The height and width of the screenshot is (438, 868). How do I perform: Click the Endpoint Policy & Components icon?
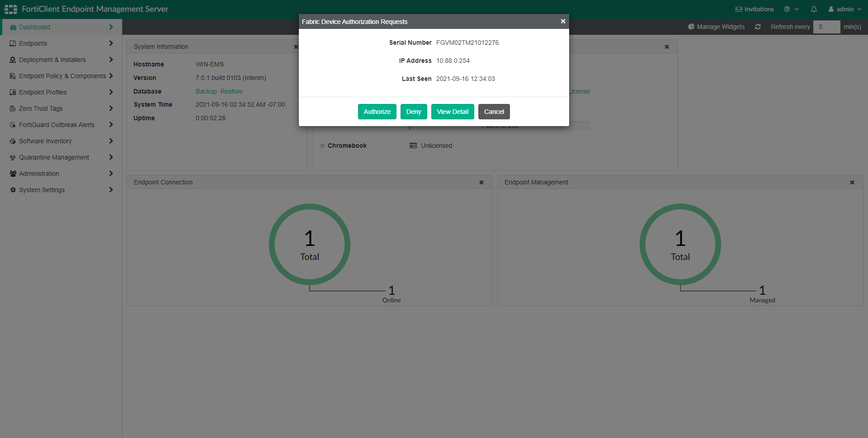[x=13, y=76]
